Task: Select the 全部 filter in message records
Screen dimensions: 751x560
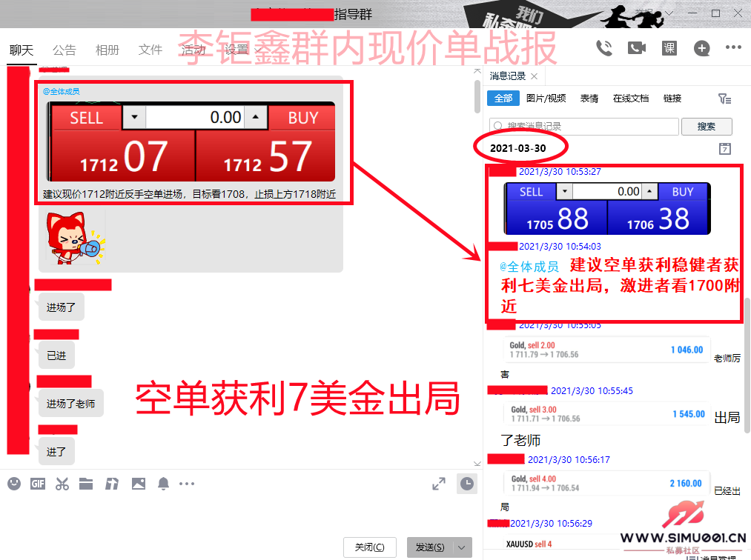Action: 503,98
